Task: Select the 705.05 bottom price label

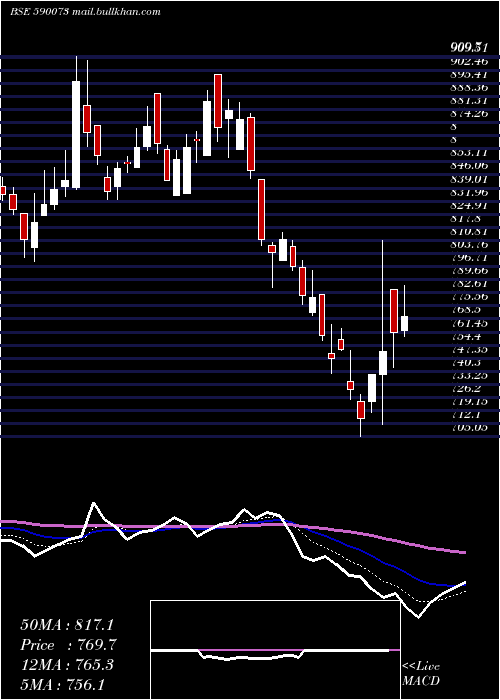Action: coord(469,428)
